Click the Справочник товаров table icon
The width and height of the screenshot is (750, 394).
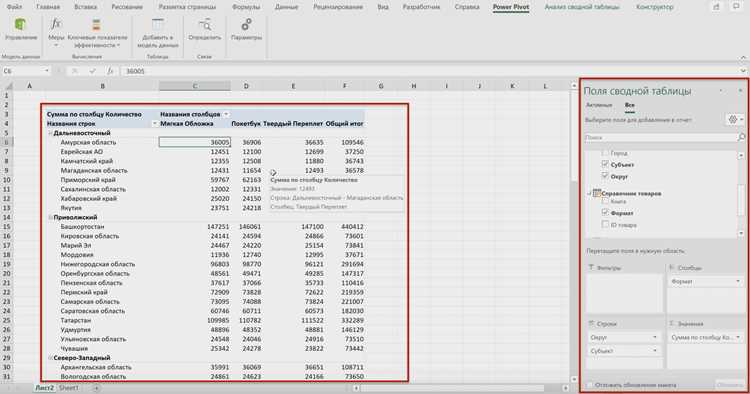(x=597, y=193)
